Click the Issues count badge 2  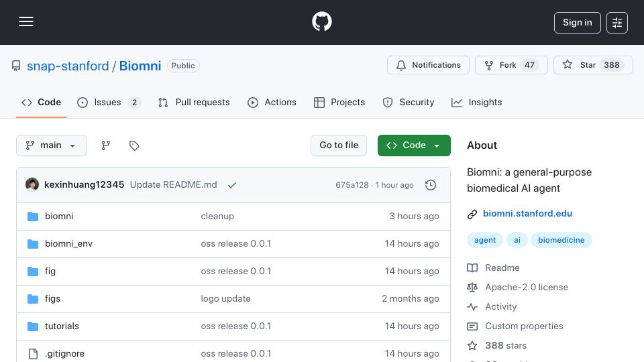click(134, 103)
